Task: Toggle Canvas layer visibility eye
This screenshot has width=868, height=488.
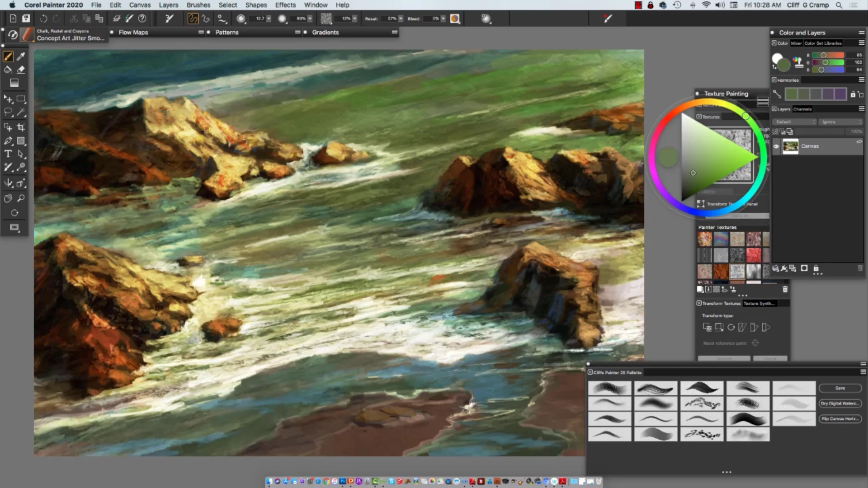Action: (x=776, y=146)
